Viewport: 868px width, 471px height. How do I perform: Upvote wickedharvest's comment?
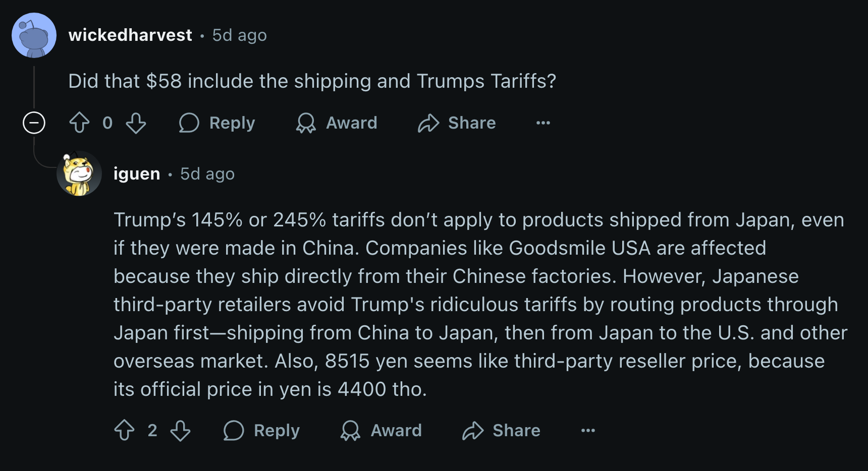[x=79, y=123]
